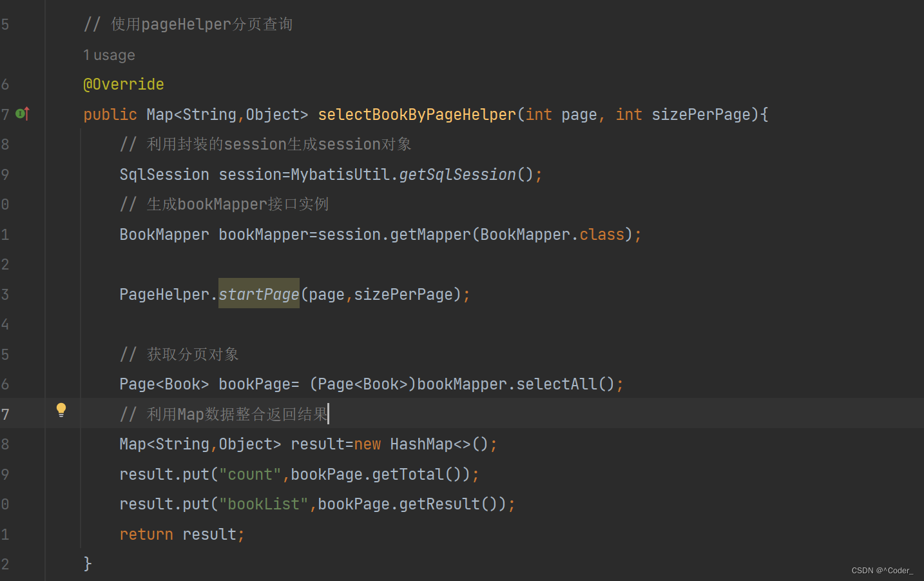The height and width of the screenshot is (581, 924).
Task: Click the @Override annotation
Action: (124, 84)
